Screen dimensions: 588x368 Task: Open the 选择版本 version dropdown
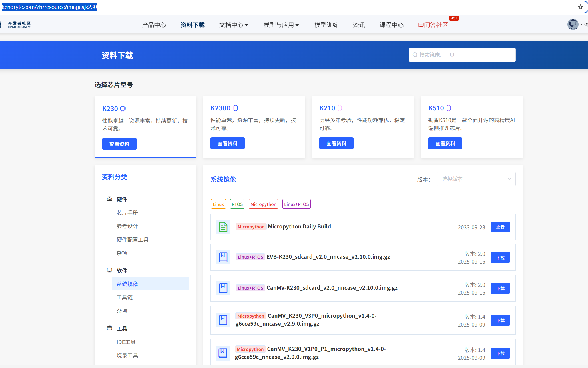[476, 179]
